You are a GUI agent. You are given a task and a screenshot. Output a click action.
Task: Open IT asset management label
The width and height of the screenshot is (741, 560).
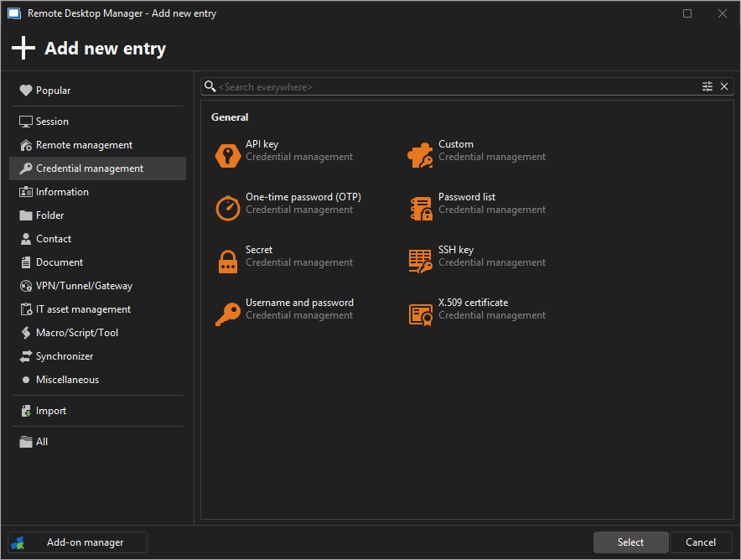[83, 309]
